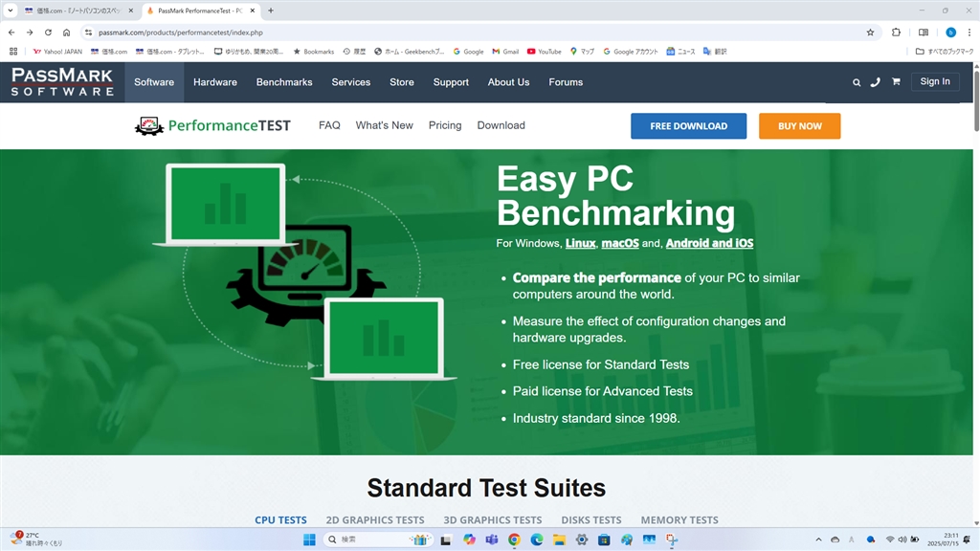Open the weather widget showing 27°C
This screenshot has width=980, height=551.
point(36,540)
